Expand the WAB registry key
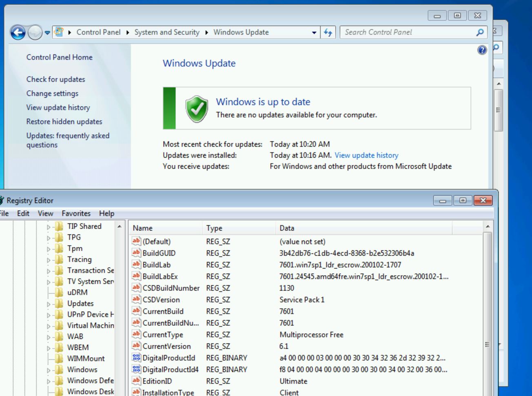This screenshot has height=396, width=532. click(x=49, y=337)
